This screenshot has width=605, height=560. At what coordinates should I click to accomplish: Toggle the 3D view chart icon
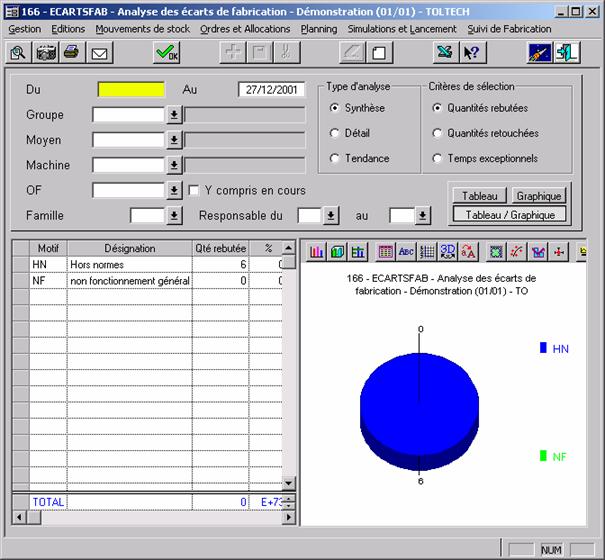448,252
